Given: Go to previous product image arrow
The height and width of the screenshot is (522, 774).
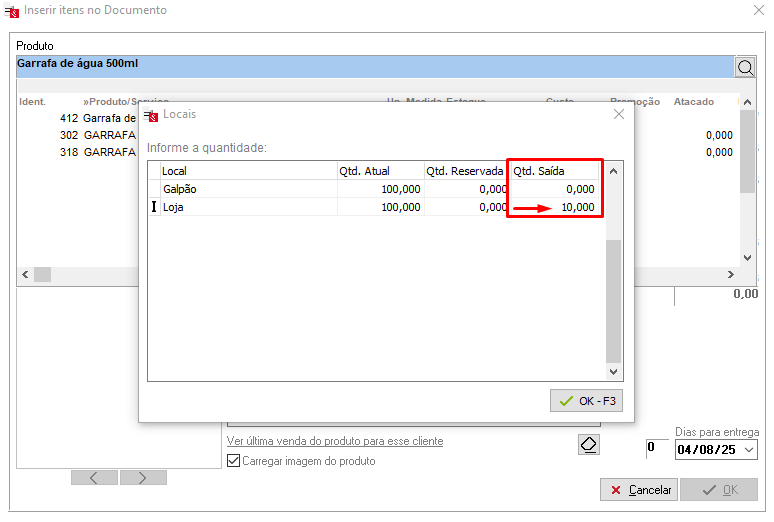Looking at the screenshot, I should pyautogui.click(x=94, y=478).
